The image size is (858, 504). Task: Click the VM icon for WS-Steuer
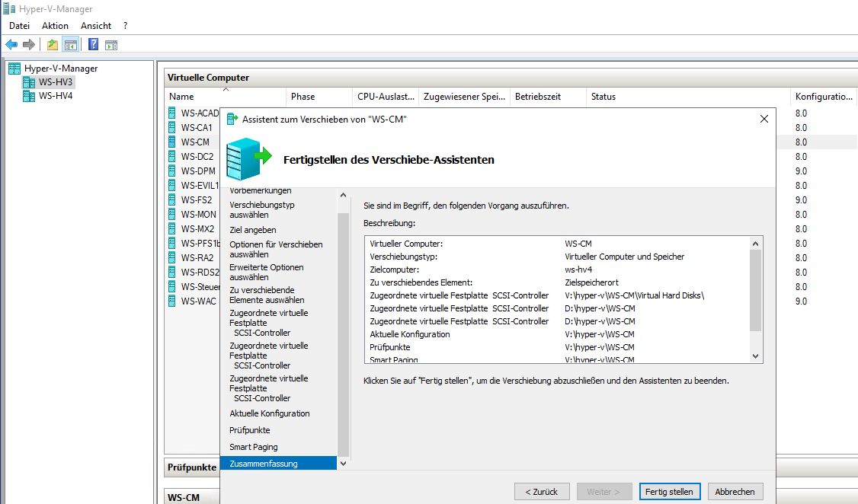tap(171, 287)
